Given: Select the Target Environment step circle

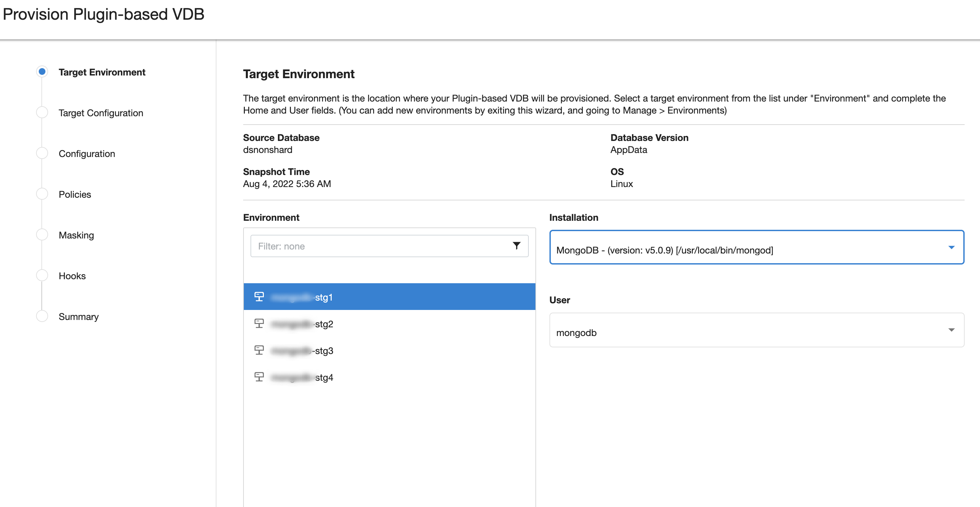Looking at the screenshot, I should (x=42, y=71).
